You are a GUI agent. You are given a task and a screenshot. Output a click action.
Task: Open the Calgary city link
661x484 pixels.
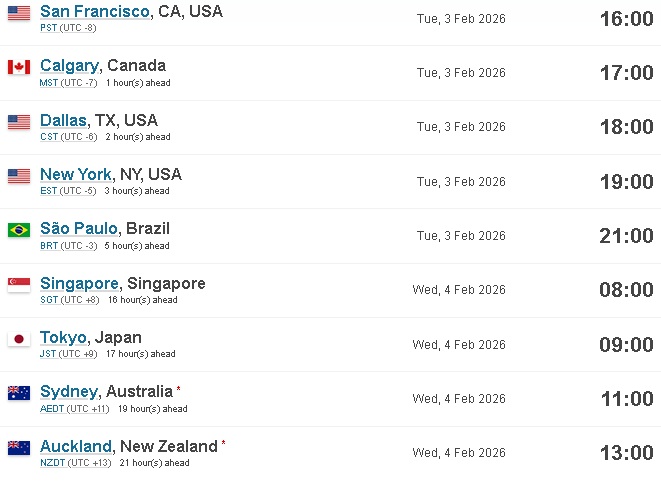70,66
